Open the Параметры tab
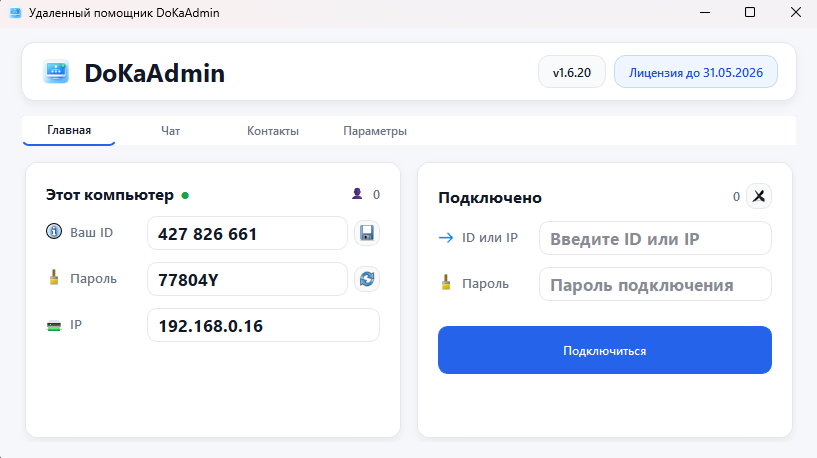817x458 pixels. tap(375, 131)
